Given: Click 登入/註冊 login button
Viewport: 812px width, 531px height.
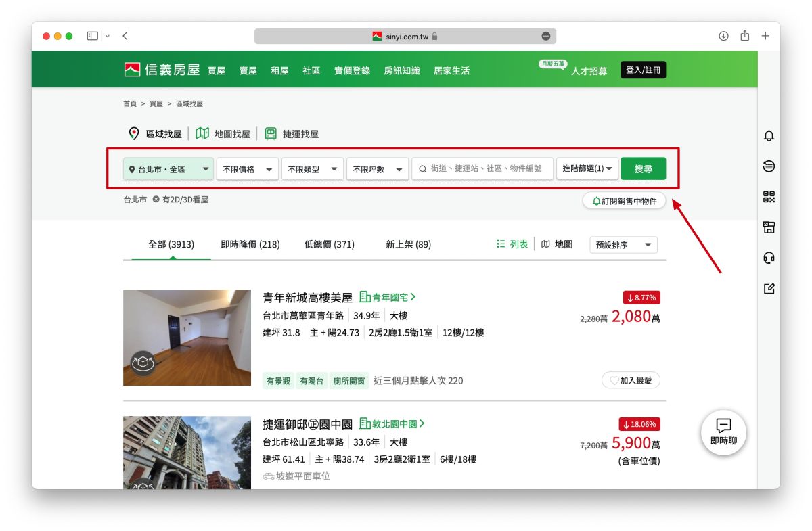Looking at the screenshot, I should click(644, 70).
